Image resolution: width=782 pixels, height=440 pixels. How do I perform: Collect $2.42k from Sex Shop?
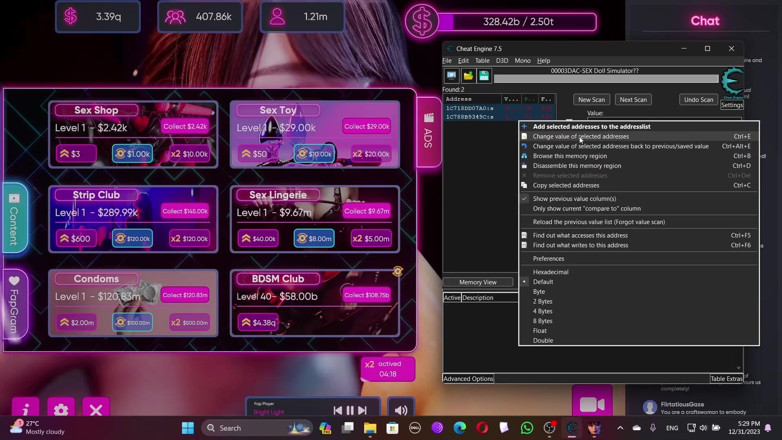(x=185, y=126)
